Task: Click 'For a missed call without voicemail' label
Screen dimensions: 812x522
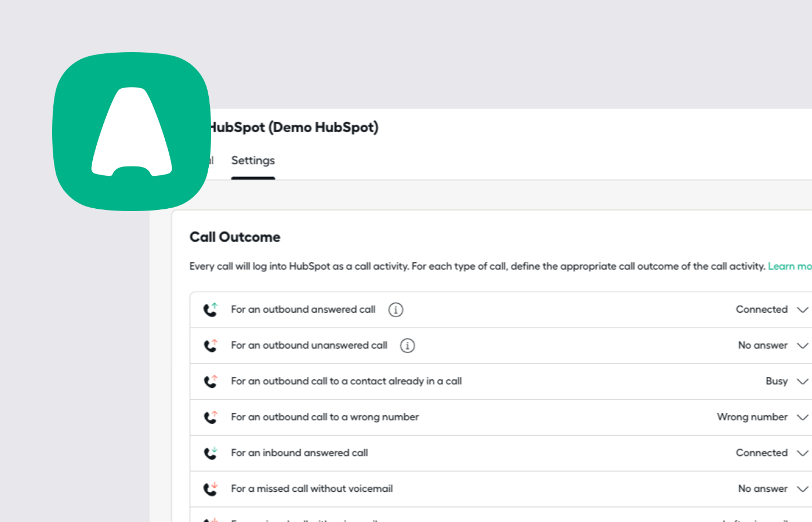Action: pos(312,489)
